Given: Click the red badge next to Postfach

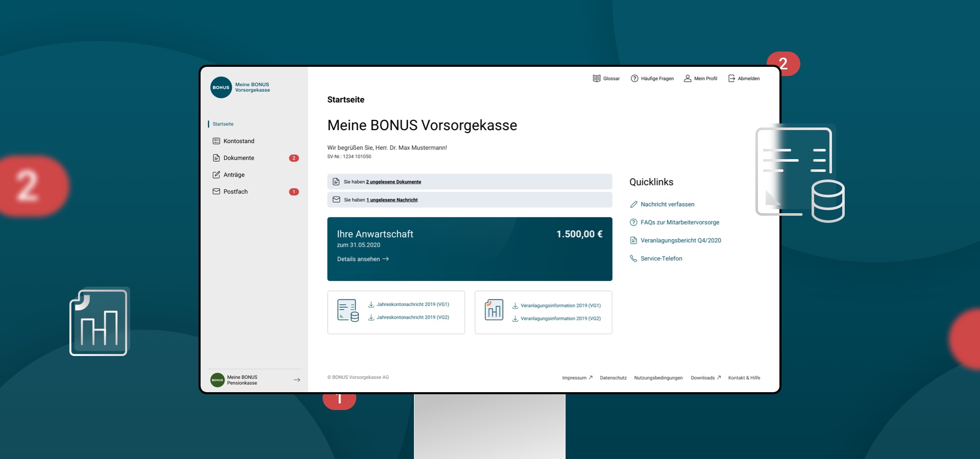Looking at the screenshot, I should point(294,192).
